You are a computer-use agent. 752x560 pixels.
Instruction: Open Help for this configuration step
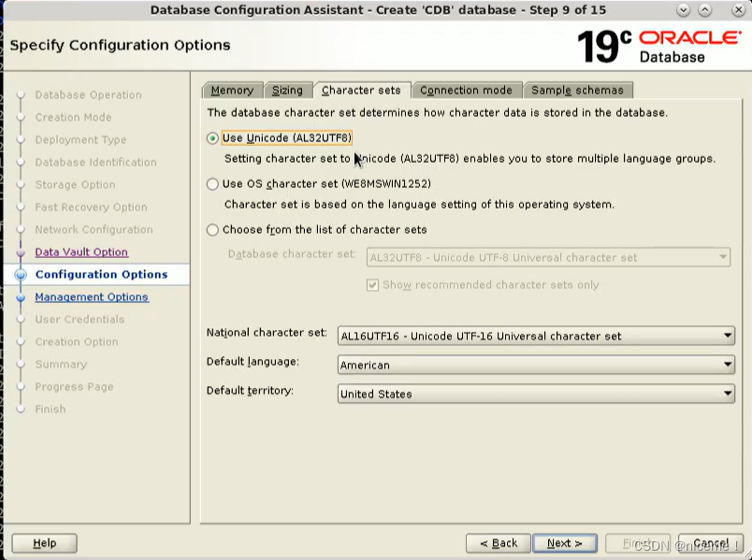[x=44, y=542]
